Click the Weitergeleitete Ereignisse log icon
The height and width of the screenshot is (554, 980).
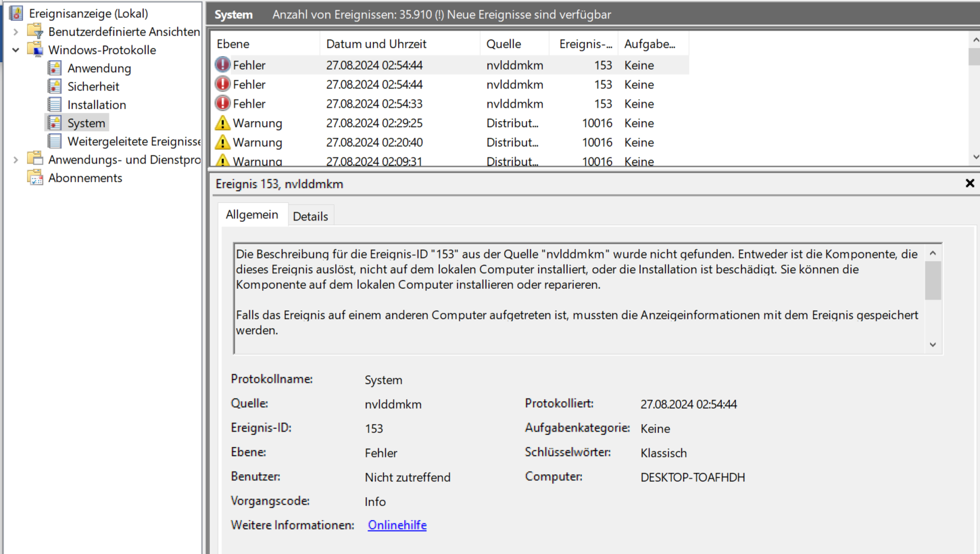[55, 141]
